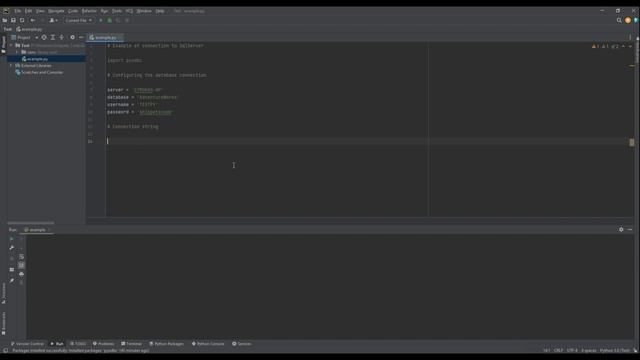Click the green Run button in toolbar
This screenshot has height=360, width=640.
[x=101, y=20]
